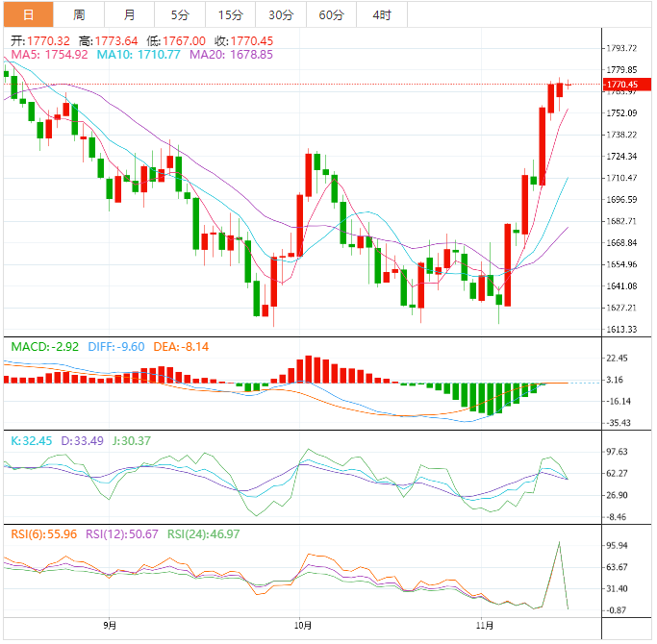Image resolution: width=657 pixels, height=644 pixels.
Task: Click the -16.14 MACD axis label
Action: [x=619, y=402]
